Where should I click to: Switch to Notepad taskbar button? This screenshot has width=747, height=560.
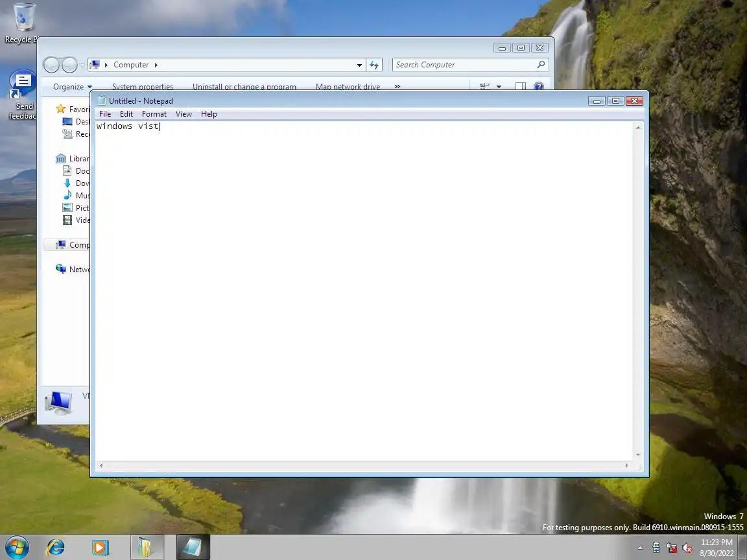(x=193, y=547)
